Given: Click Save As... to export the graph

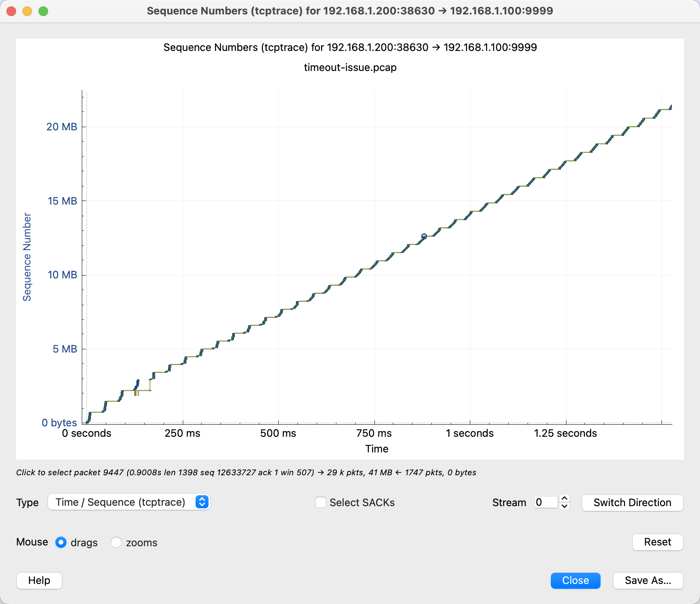Looking at the screenshot, I should (x=647, y=580).
